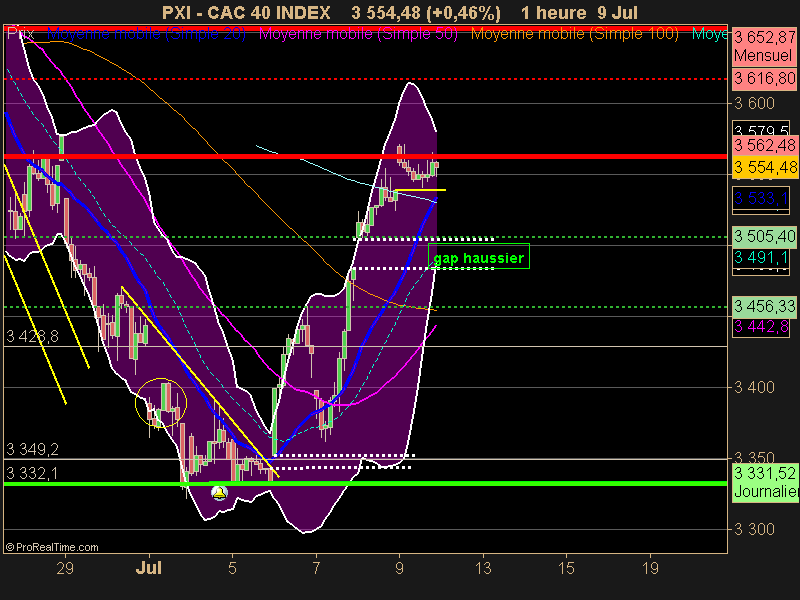Select the yellow circle drawing around candles

click(x=161, y=403)
